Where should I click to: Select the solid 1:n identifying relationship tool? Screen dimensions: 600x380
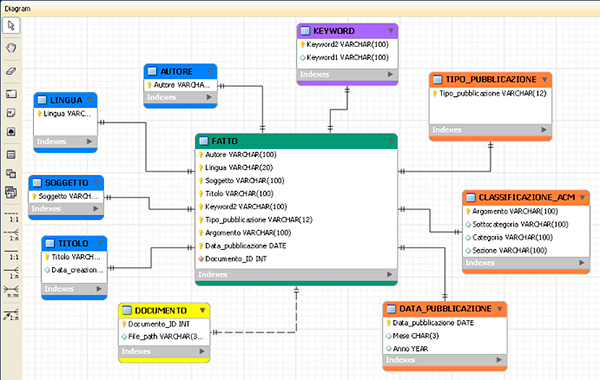pos(11,273)
